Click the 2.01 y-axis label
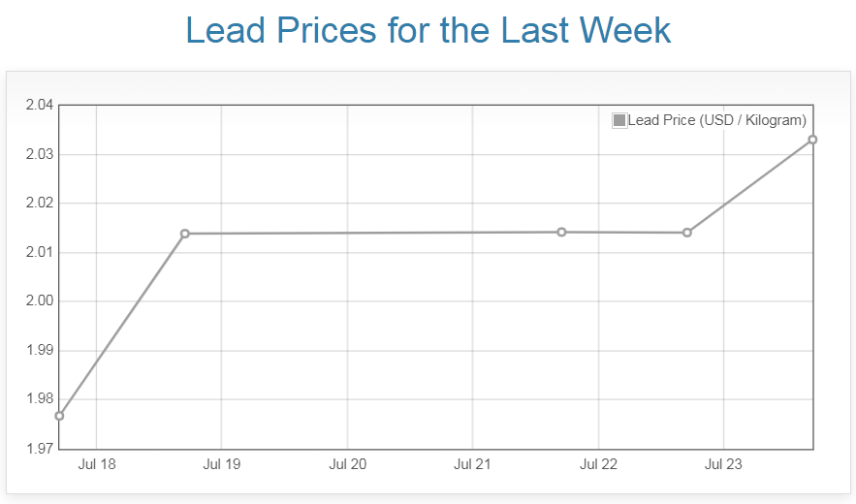Screen dimensions: 856x504 [x=39, y=253]
